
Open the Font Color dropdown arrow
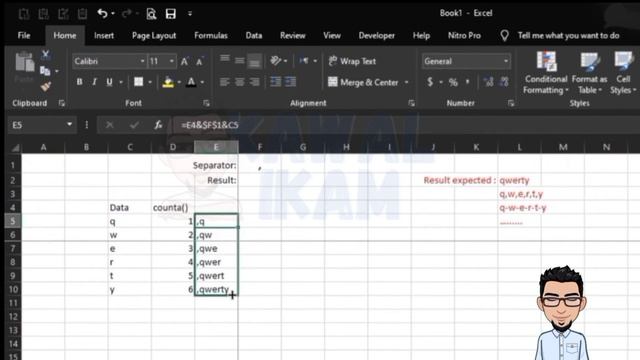coord(202,82)
